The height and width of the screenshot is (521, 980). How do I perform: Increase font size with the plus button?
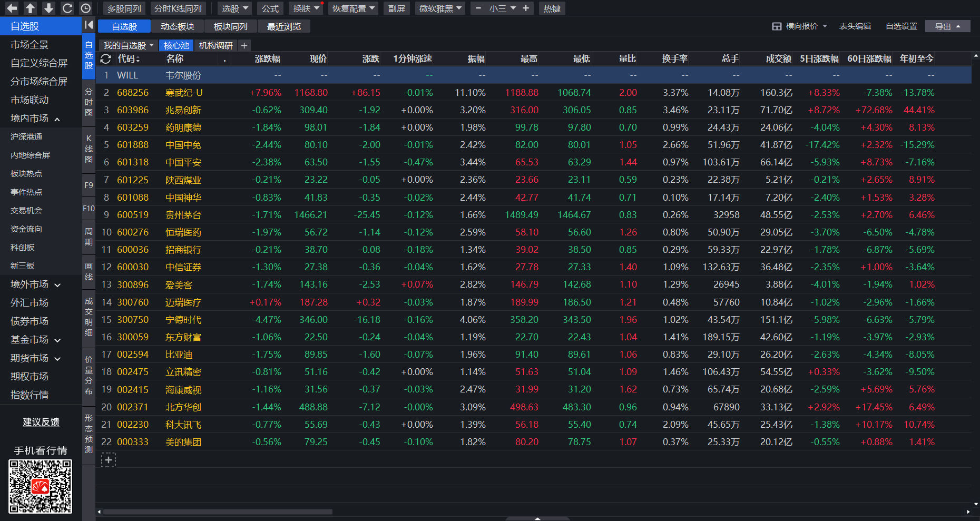click(526, 8)
